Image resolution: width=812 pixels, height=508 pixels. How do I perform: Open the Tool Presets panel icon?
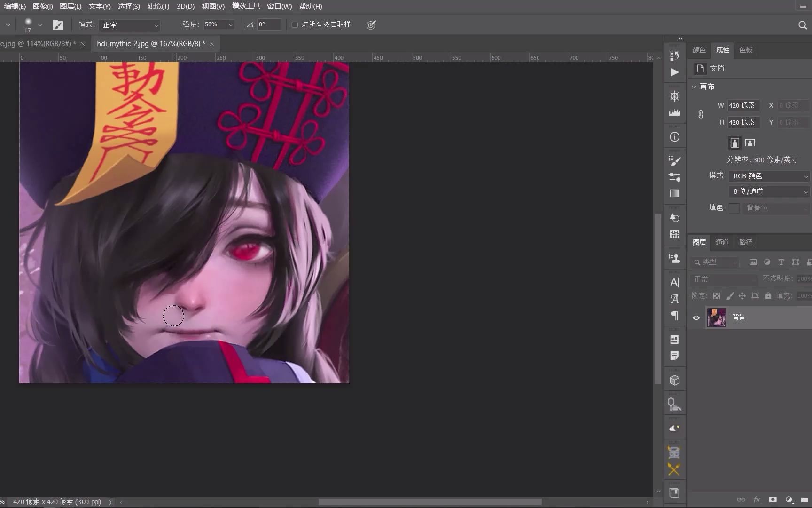point(674,405)
